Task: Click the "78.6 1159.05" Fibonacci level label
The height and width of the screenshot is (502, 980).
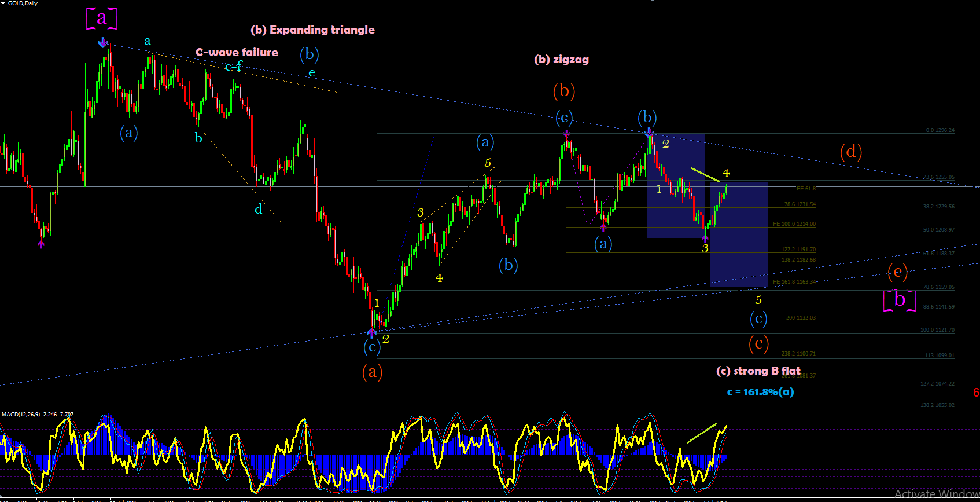Action: 938,287
